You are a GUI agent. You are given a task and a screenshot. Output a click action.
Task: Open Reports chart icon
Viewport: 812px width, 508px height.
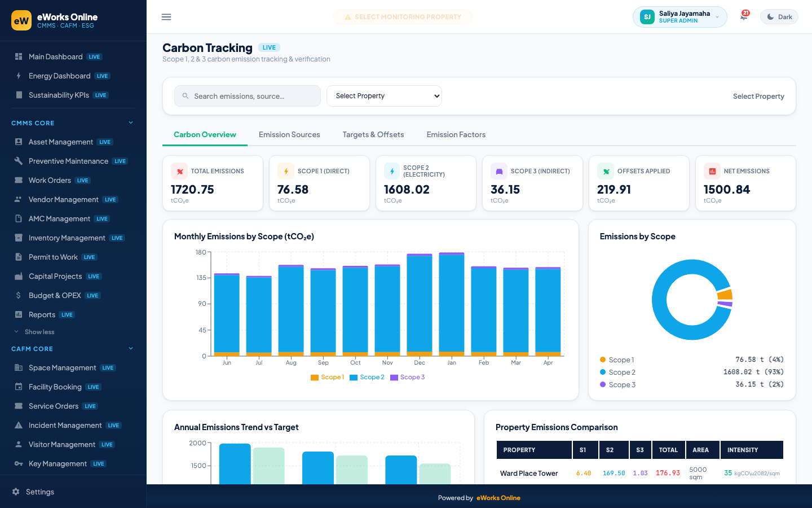19,314
